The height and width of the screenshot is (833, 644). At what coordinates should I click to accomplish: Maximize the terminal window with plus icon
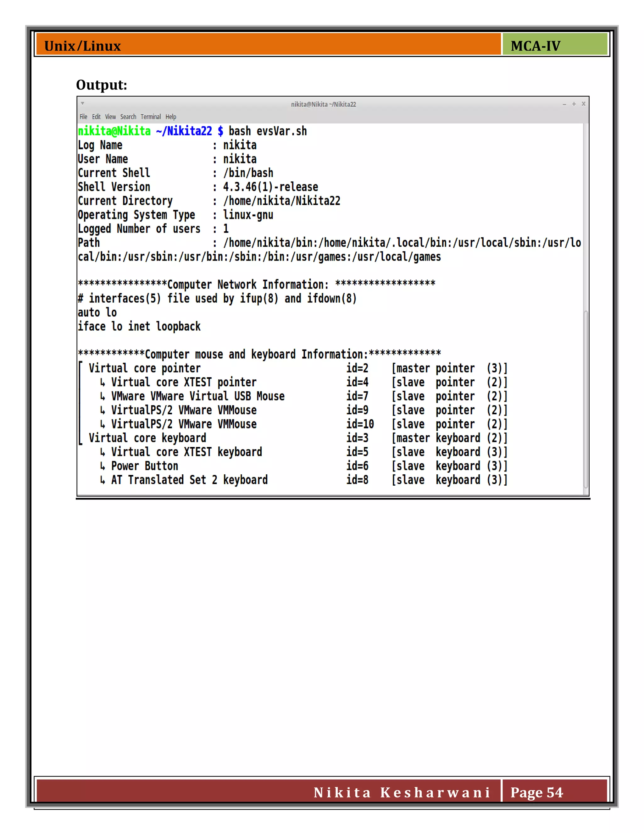574,104
